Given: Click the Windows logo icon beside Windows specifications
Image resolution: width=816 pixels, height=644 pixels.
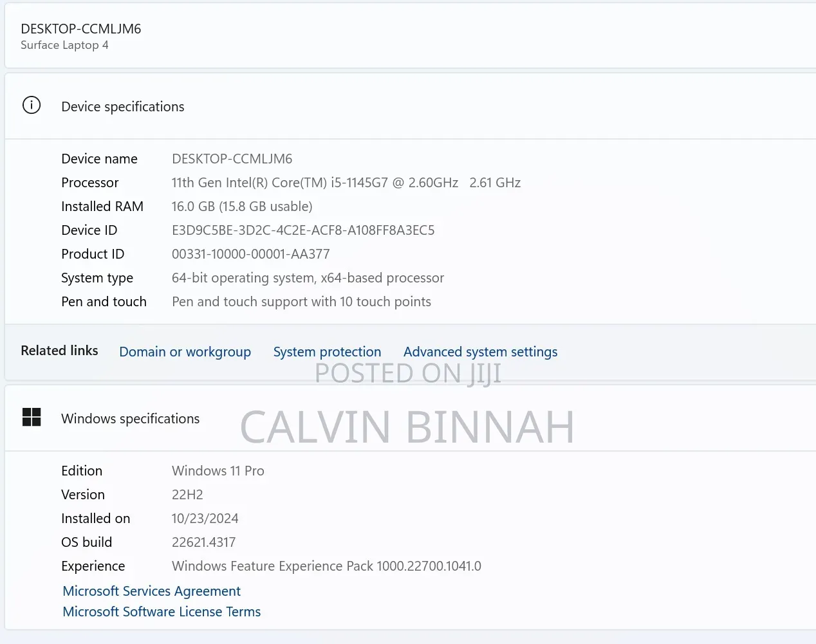Looking at the screenshot, I should click(32, 417).
